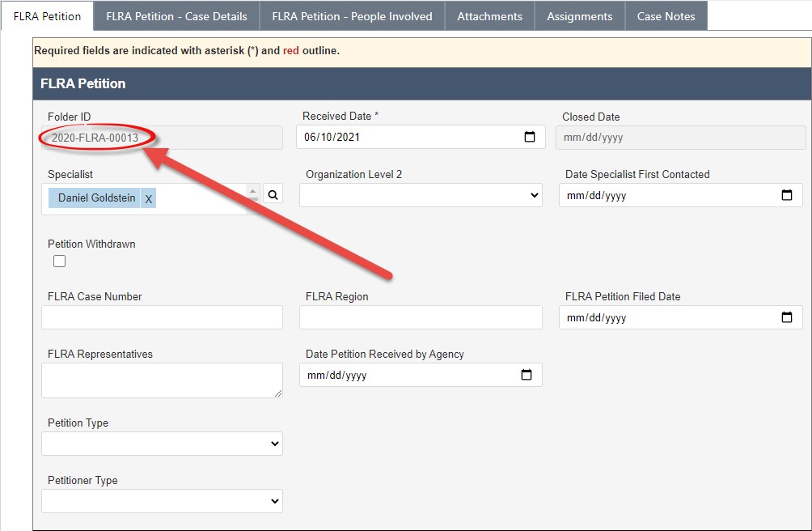Open the Case Notes tab

click(x=666, y=16)
